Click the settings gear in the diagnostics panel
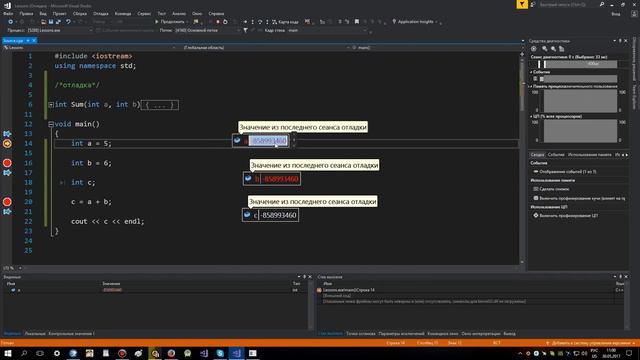640x360 pixels. point(533,49)
